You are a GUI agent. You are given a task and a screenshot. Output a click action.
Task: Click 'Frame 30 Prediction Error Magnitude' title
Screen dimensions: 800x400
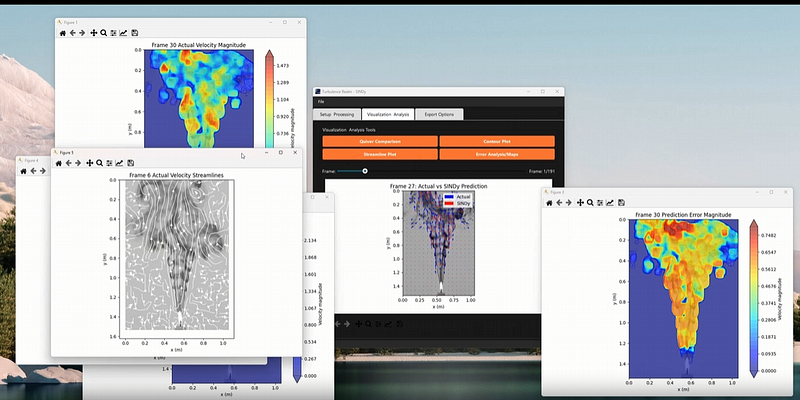[683, 215]
